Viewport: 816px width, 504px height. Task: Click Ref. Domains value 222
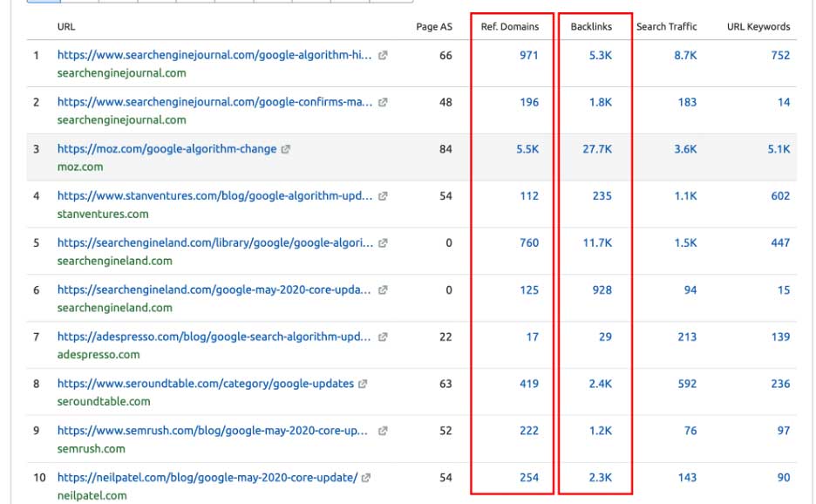coord(529,431)
